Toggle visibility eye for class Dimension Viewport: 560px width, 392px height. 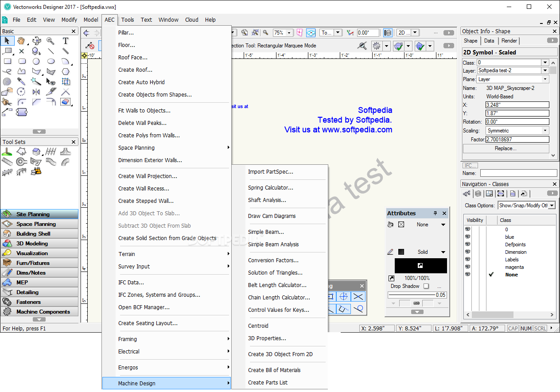pyautogui.click(x=468, y=252)
